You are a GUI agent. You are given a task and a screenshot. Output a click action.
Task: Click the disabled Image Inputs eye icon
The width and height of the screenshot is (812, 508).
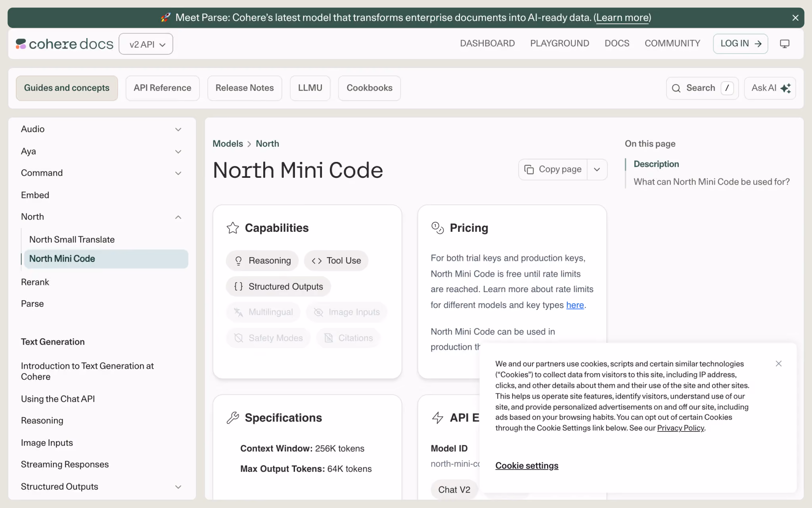tap(318, 312)
